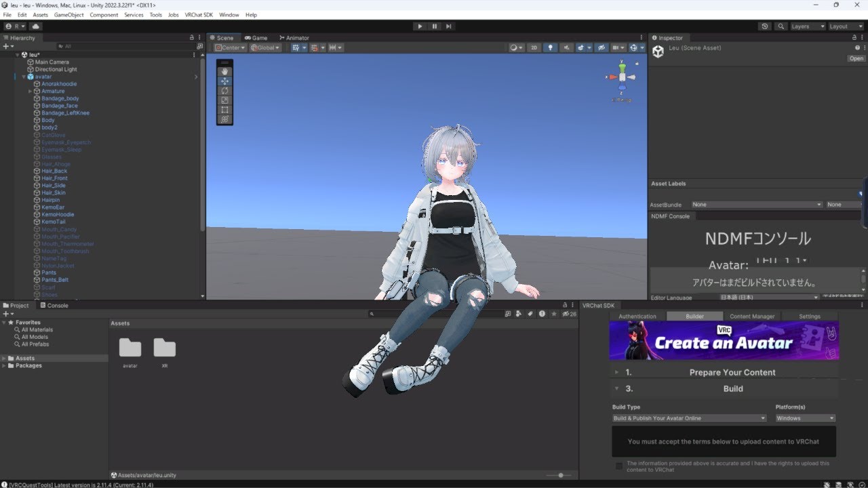Open the Authentication tab

tap(637, 317)
